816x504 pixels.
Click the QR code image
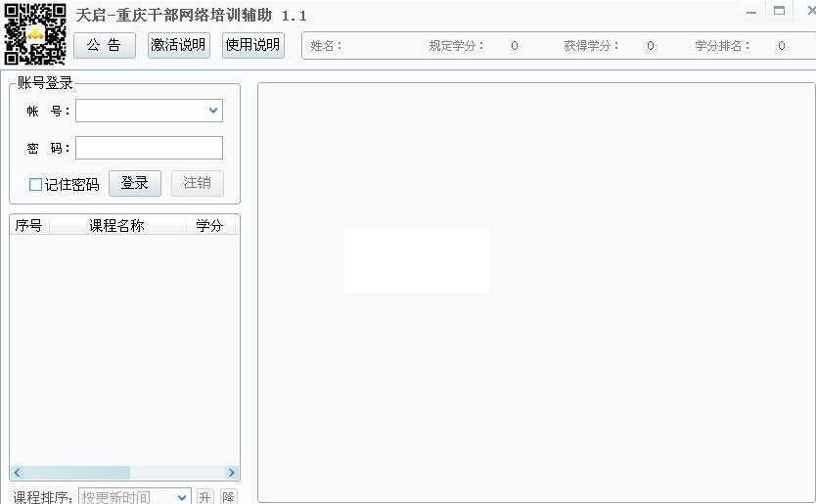coord(35,33)
